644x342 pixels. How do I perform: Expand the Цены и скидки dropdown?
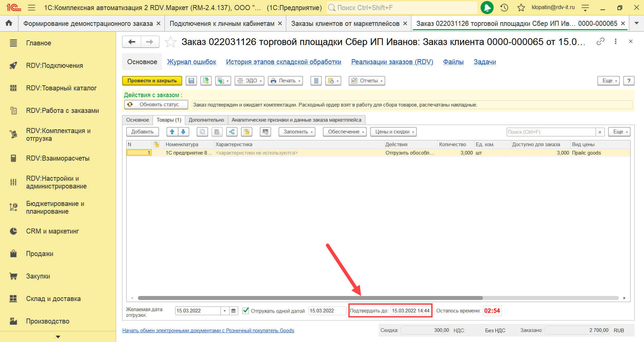click(393, 132)
